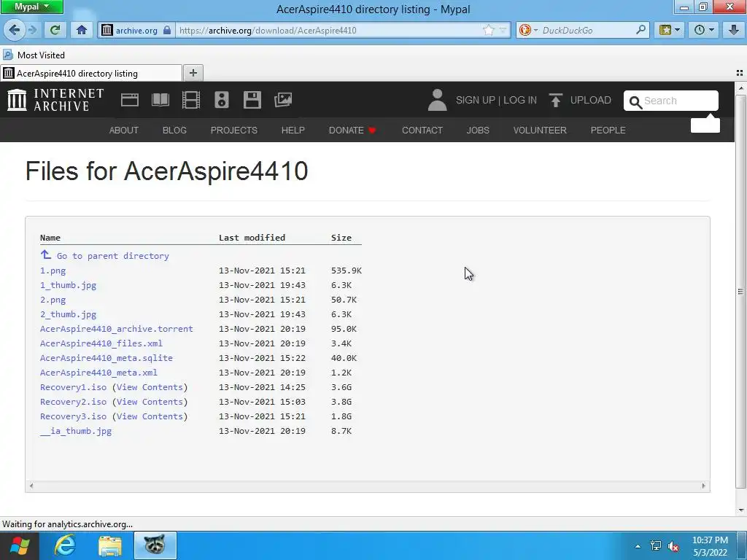Open the PEOPLE menu item
This screenshot has height=560, width=747.
tap(608, 130)
